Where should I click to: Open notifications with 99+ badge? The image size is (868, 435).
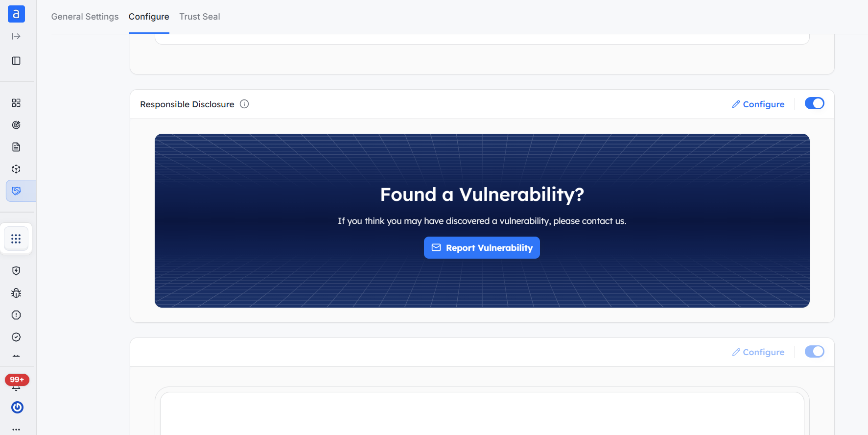pyautogui.click(x=17, y=383)
